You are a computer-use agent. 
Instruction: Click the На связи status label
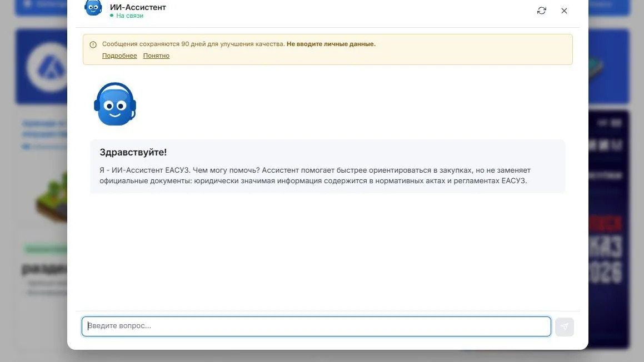coord(130,16)
